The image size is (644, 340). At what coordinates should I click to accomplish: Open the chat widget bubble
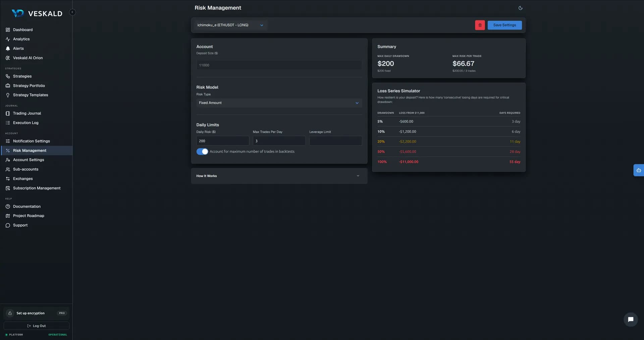tap(631, 320)
